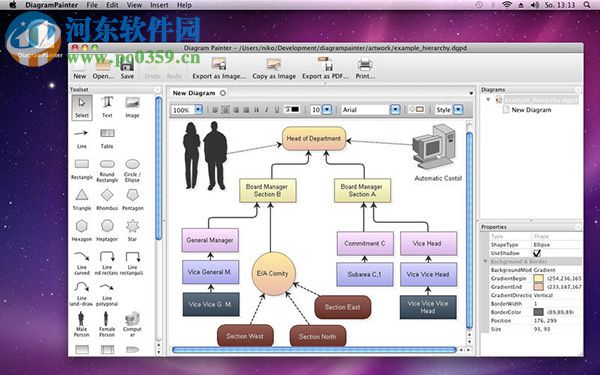
Task: Select the Line round rectangular tool
Action: [x=107, y=263]
